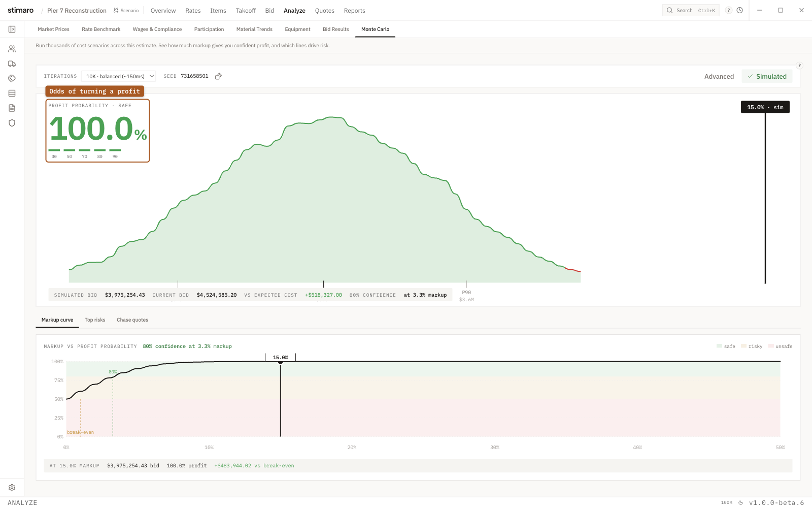
Task: Click the Search field
Action: point(690,10)
